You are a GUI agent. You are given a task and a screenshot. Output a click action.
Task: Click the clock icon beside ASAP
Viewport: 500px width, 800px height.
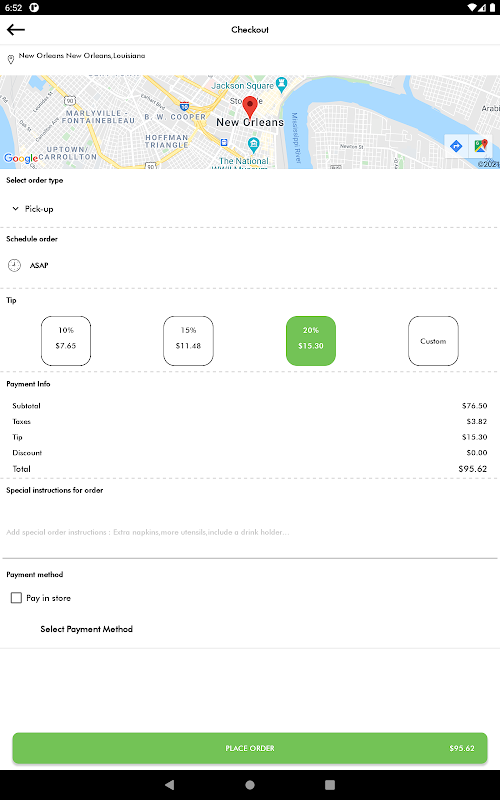14,265
